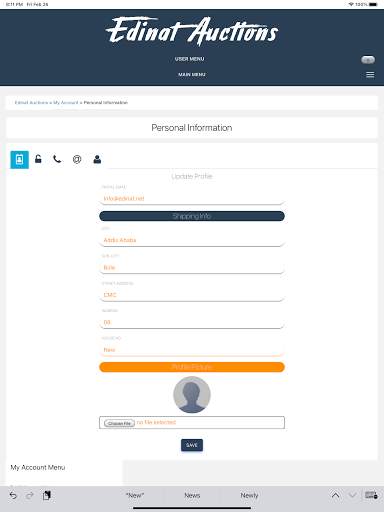This screenshot has width=384, height=512.
Task: Tap the status bar battery indicator
Action: pos(373,4)
